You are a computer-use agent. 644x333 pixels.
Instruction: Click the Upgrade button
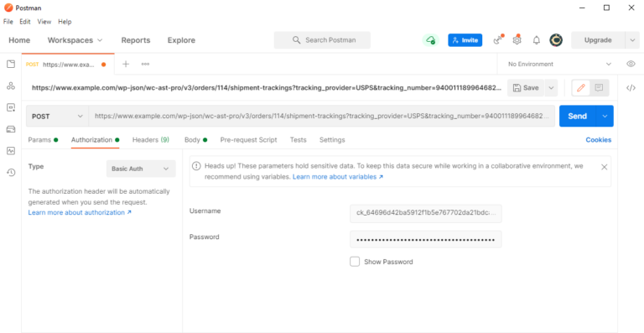click(x=598, y=40)
